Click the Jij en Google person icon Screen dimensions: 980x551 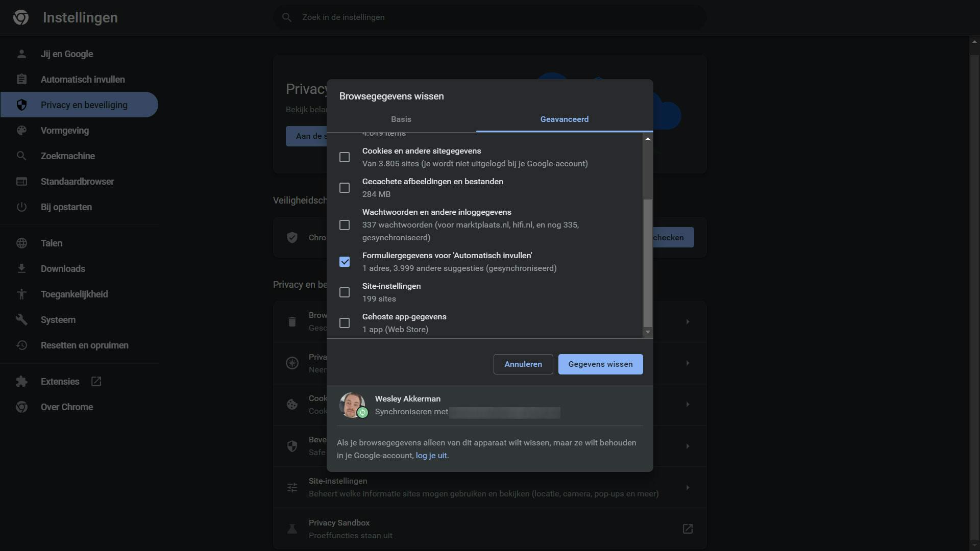21,54
